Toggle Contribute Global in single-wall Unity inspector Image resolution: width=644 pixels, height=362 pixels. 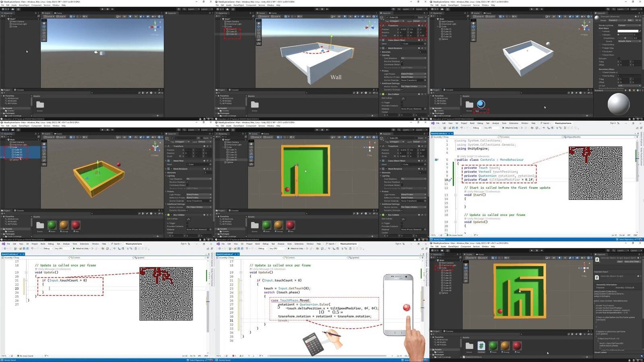(402, 185)
